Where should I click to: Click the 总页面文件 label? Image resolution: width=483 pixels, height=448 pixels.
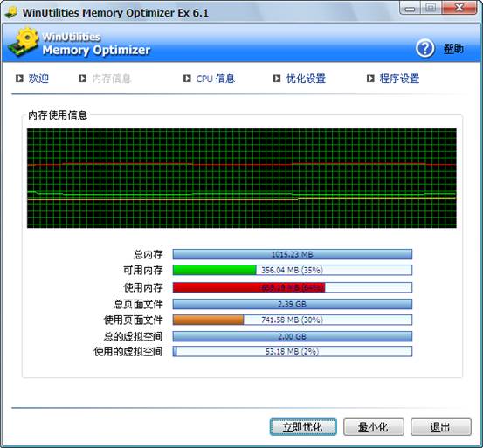tap(138, 304)
